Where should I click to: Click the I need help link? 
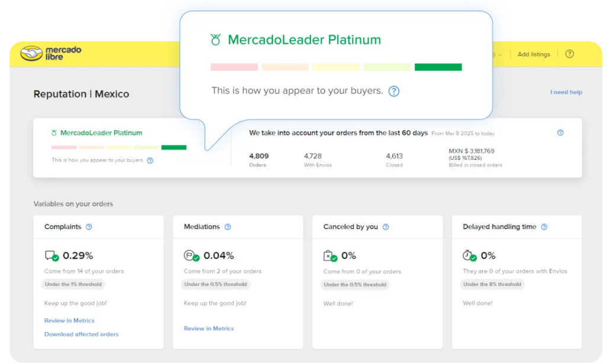pyautogui.click(x=566, y=92)
